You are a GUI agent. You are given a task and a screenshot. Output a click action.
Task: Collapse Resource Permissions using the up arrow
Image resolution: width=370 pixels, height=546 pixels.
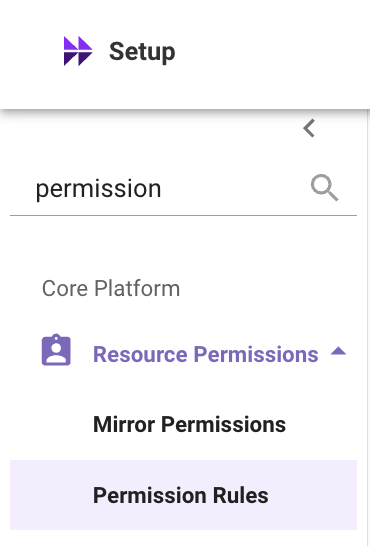338,351
